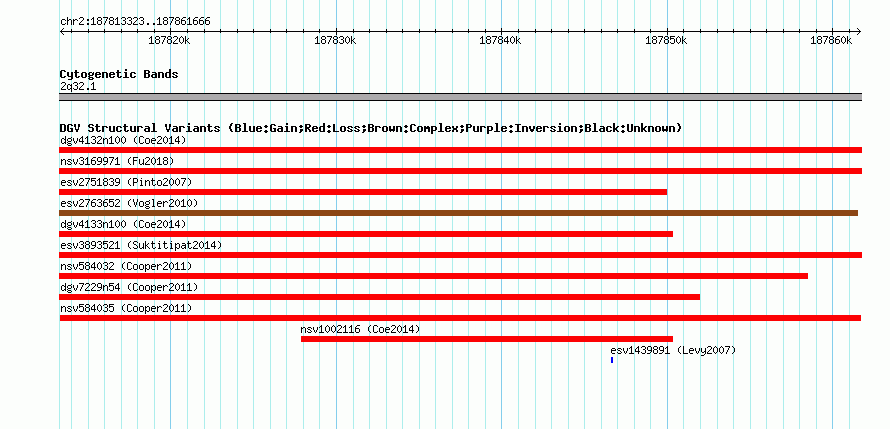890x429 pixels.
Task: Select the red bar beneath nsv584032
Action: pos(434,276)
